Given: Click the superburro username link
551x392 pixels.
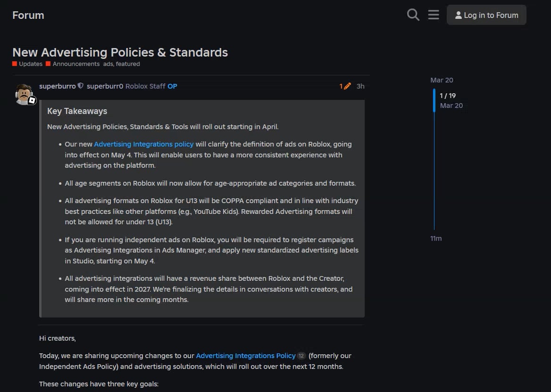Looking at the screenshot, I should click(x=57, y=86).
